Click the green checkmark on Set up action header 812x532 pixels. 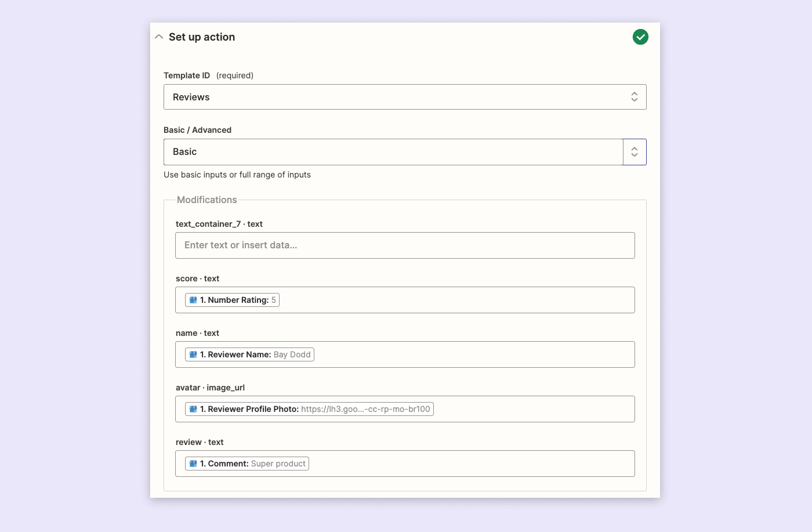coord(640,37)
